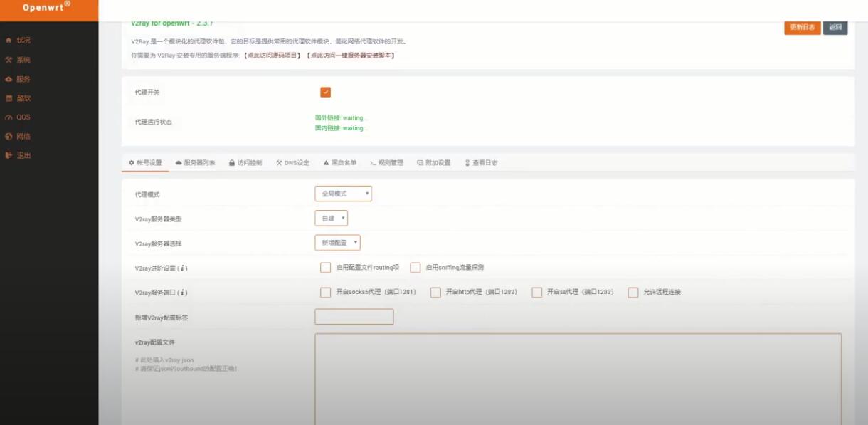Image resolution: width=868 pixels, height=425 pixels.
Task: Click the 返回 button
Action: point(835,27)
